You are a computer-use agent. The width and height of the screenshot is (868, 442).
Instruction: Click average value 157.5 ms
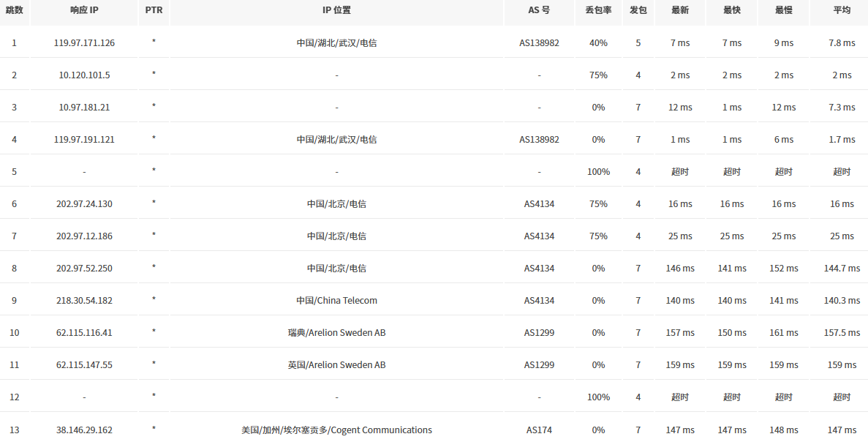point(842,332)
